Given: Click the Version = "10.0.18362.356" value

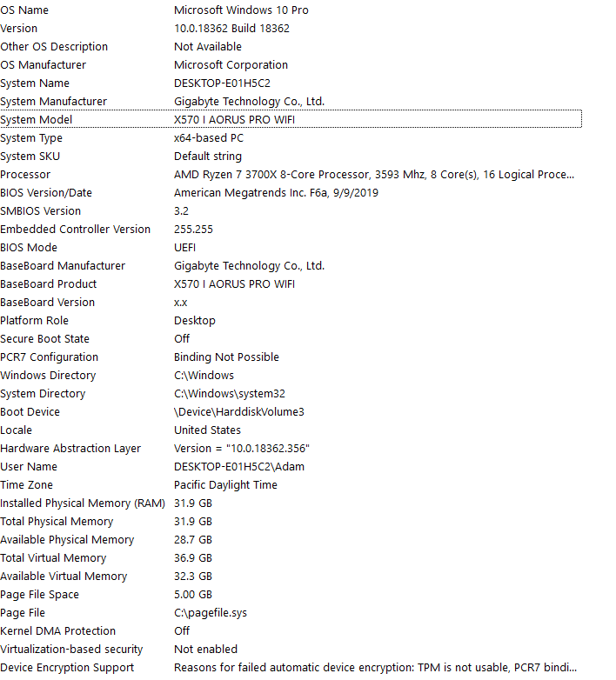Looking at the screenshot, I should click(x=242, y=448).
